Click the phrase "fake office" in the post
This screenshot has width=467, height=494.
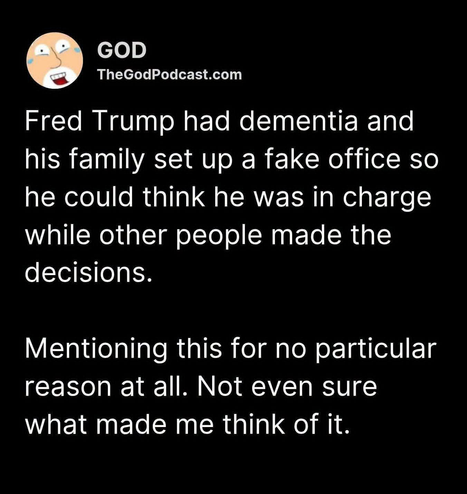tap(332, 159)
